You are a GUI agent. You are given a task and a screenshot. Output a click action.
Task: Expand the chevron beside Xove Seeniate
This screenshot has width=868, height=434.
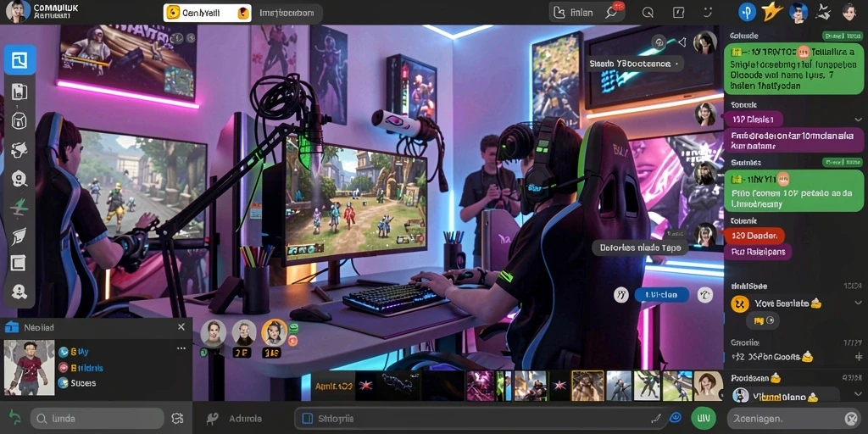click(x=858, y=303)
